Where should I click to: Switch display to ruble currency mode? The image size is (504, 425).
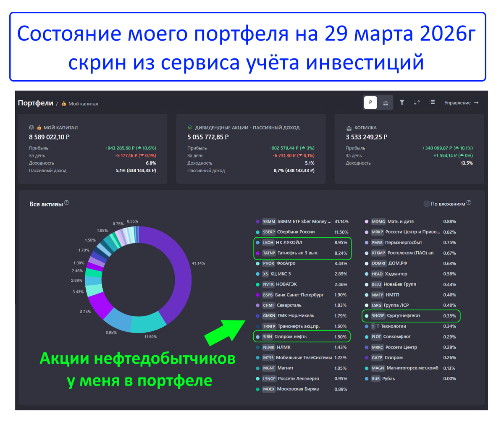(370, 102)
